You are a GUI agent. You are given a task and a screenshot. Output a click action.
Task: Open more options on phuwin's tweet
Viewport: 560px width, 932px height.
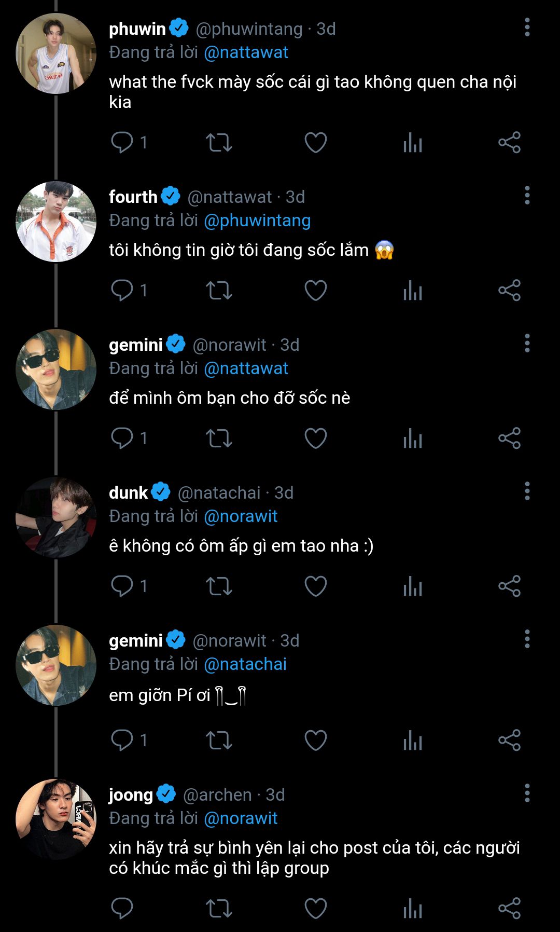coord(527,28)
